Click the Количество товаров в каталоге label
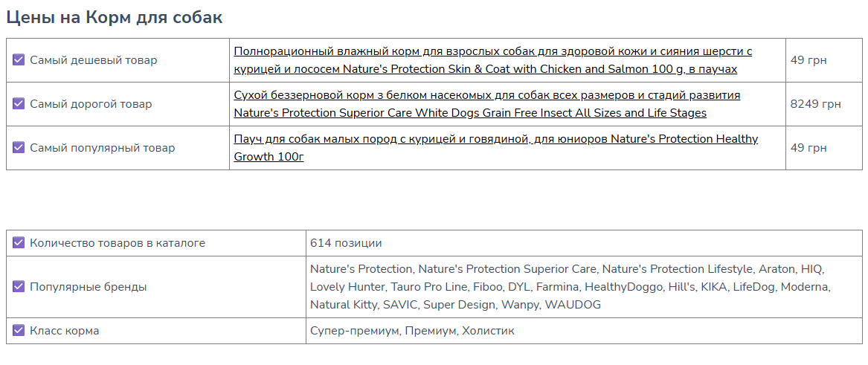This screenshot has width=868, height=365. coord(118,243)
